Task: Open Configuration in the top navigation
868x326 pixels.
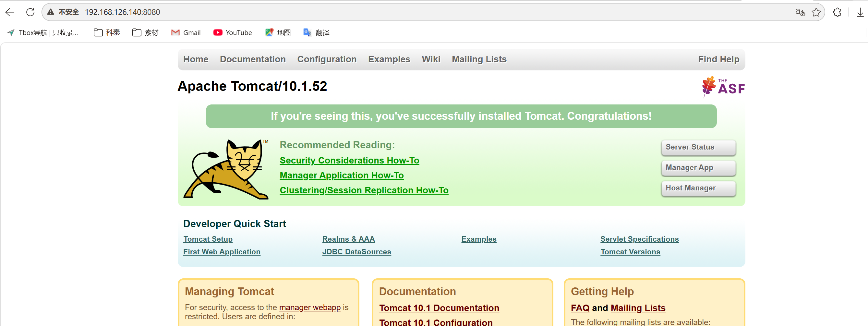Action: click(x=327, y=59)
